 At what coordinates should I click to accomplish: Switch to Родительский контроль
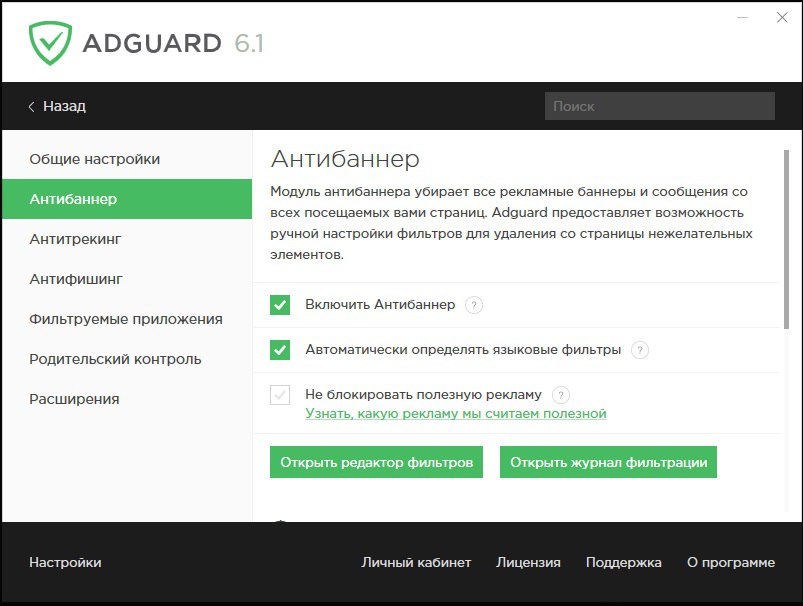coord(115,359)
